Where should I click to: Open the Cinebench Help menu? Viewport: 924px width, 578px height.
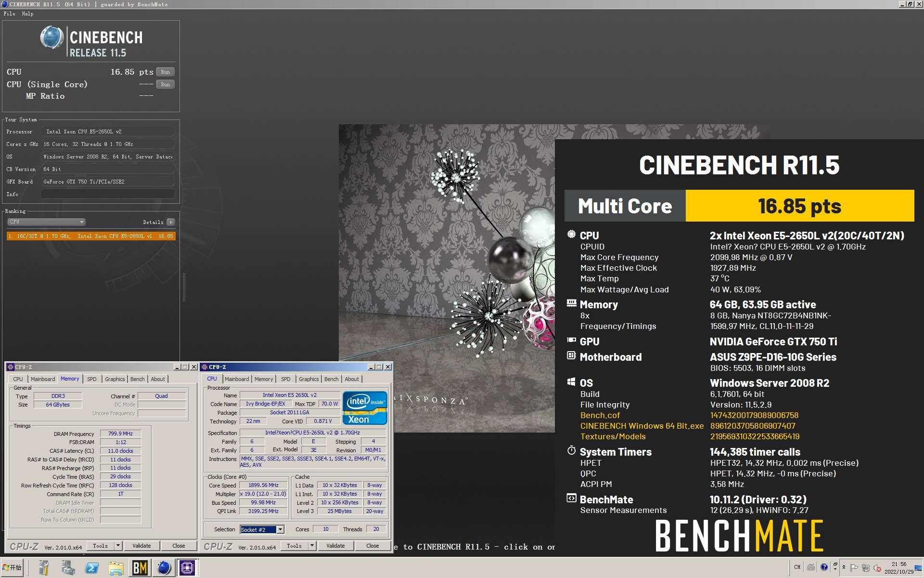pos(27,13)
